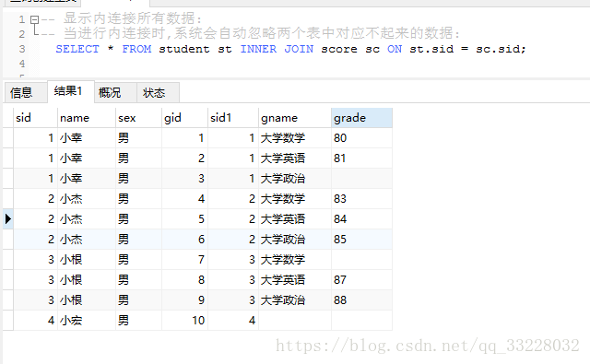Open the 概况 tab
This screenshot has height=364, width=590.
pyautogui.click(x=115, y=92)
